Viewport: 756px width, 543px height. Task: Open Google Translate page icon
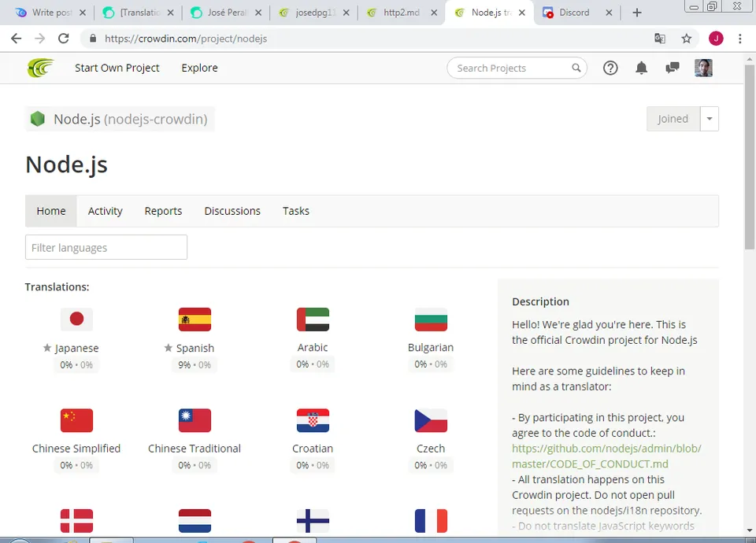[660, 39]
